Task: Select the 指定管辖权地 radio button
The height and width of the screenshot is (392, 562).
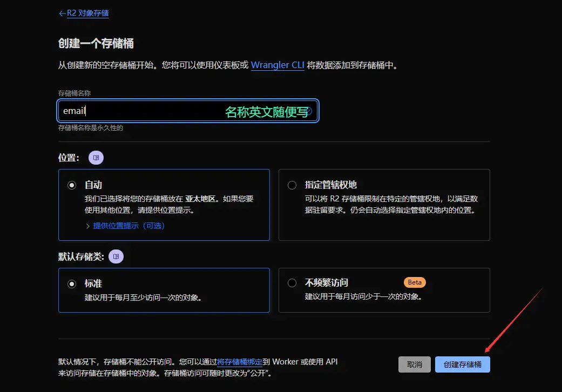Action: [292, 185]
